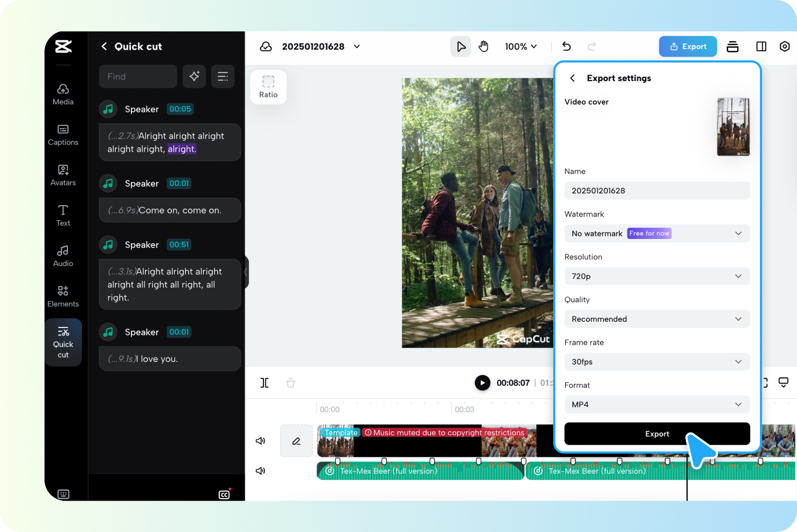The width and height of the screenshot is (797, 532).
Task: Go back from the Quick cut panel
Action: click(x=104, y=47)
